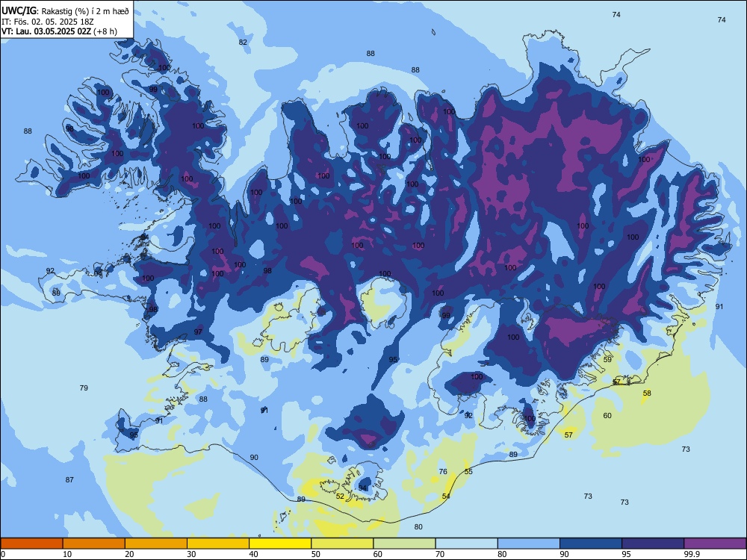Viewport: 747px width, 560px height.
Task: Click the map value '97' in the west
Action: pos(198,332)
